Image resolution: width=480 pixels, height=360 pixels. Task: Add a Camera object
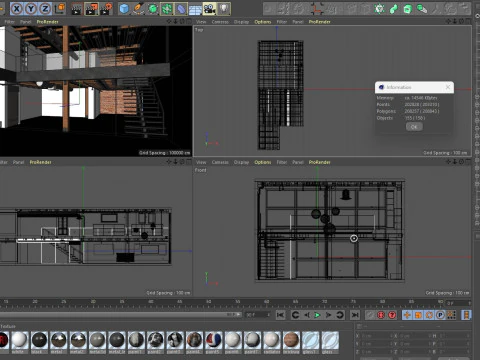tap(210, 9)
